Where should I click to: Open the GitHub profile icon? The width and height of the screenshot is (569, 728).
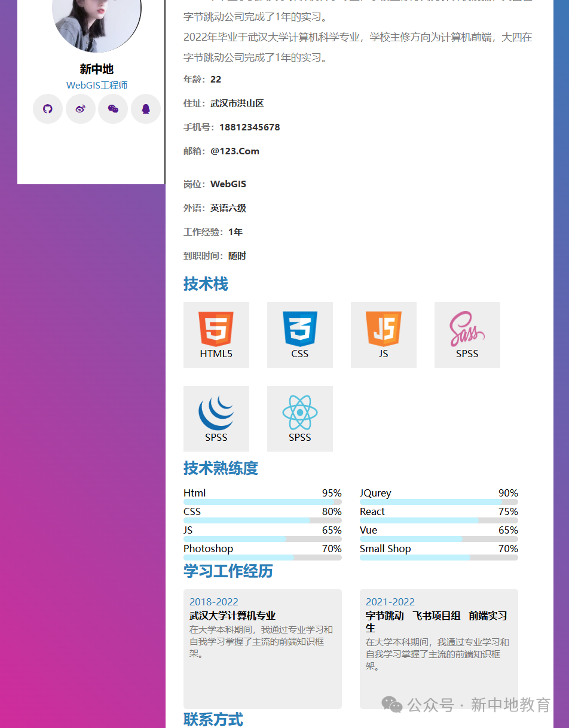click(x=48, y=109)
